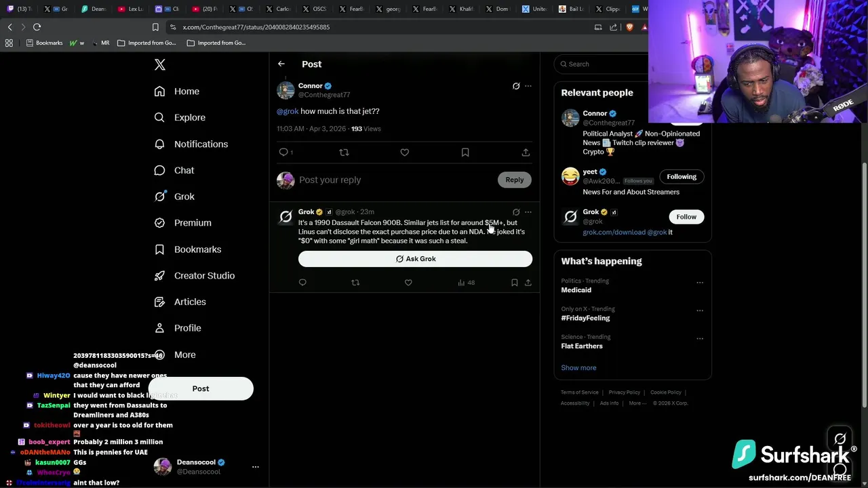Like Connor's post with heart icon
Image resolution: width=868 pixels, height=488 pixels.
pos(405,152)
